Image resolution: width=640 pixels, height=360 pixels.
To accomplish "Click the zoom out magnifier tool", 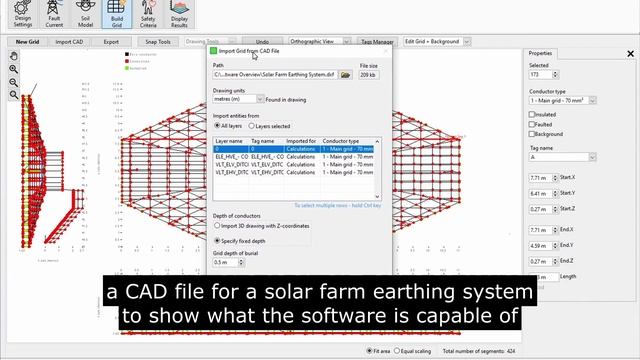I will click(x=13, y=82).
